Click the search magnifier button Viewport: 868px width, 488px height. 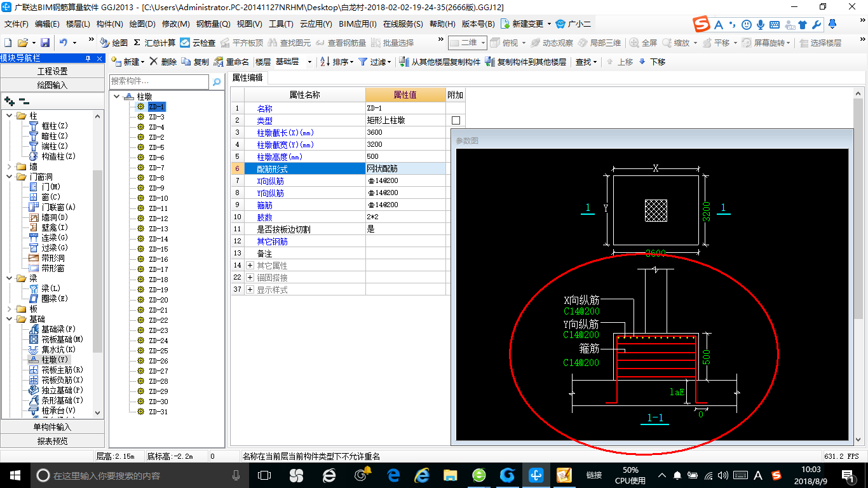(217, 81)
